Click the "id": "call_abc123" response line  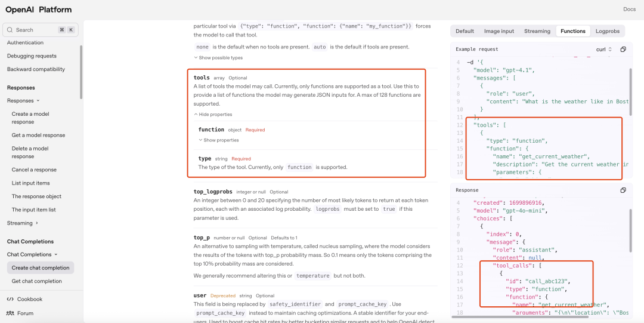(538, 281)
